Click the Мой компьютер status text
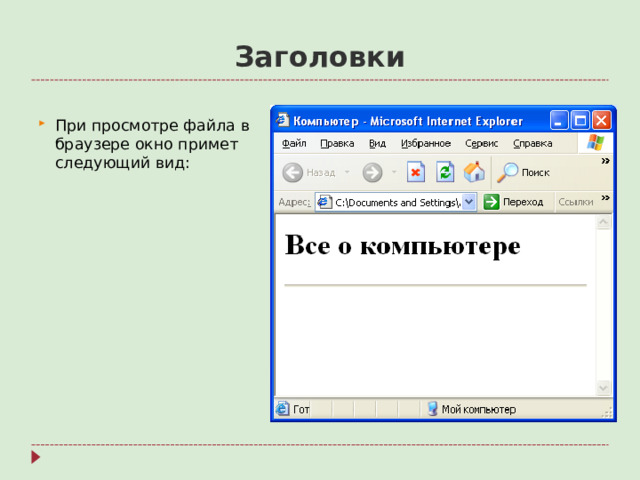 pyautogui.click(x=479, y=409)
